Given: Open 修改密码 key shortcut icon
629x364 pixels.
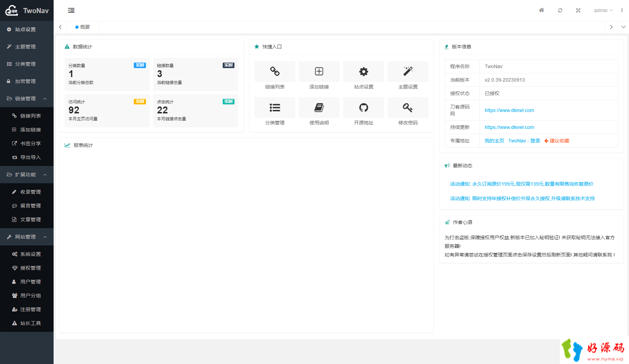Looking at the screenshot, I should coord(408,108).
